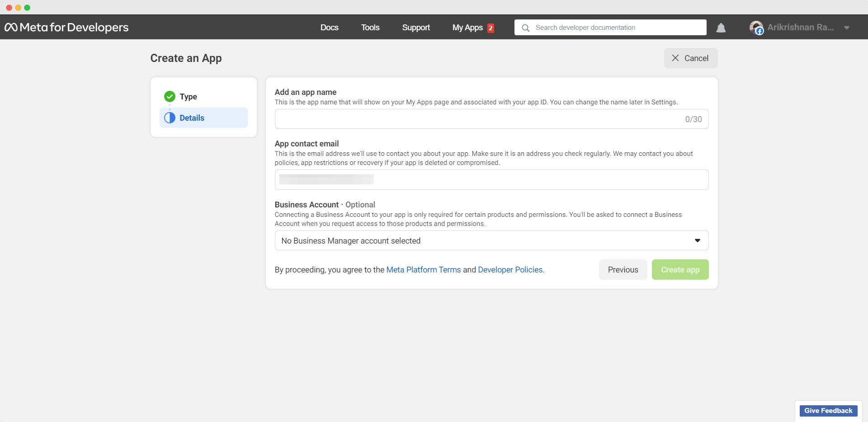The image size is (868, 422).
Task: Click the Arikrishnan Ra... account name
Action: (x=800, y=28)
